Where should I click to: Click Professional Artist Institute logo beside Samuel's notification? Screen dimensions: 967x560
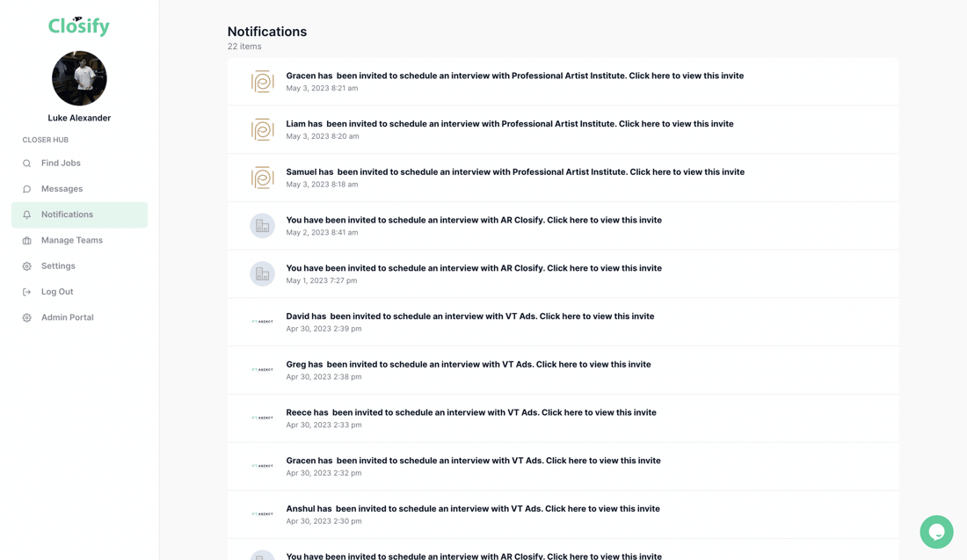tap(263, 178)
